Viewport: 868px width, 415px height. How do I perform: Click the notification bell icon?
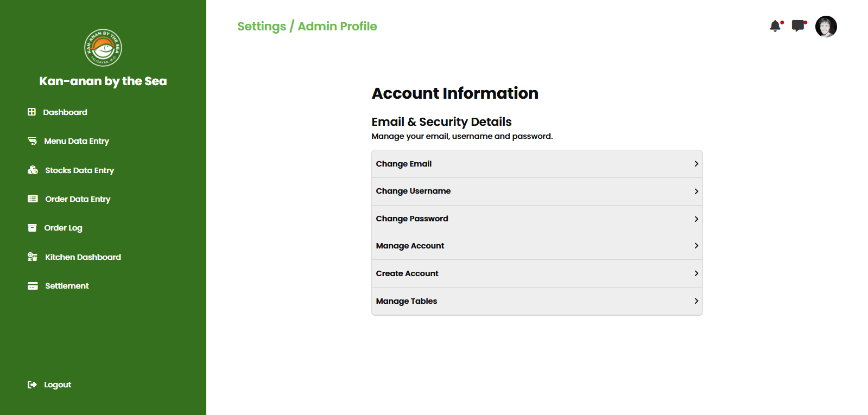[x=775, y=26]
